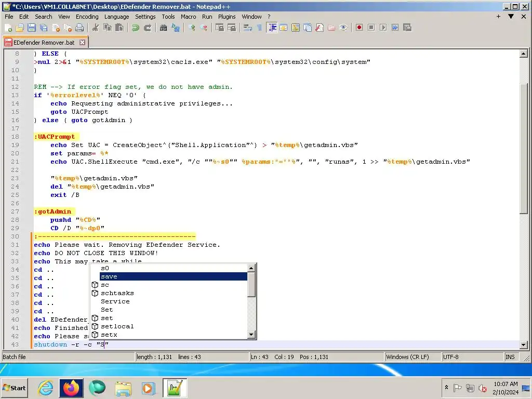The width and height of the screenshot is (532, 399).
Task: Select the EDefender Remover.bat tab
Action: click(44, 43)
